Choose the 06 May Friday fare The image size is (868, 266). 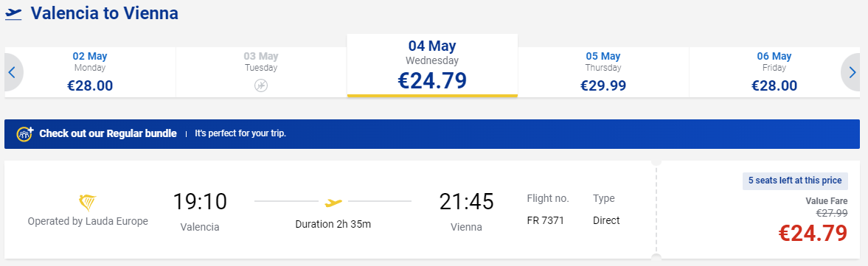[774, 72]
